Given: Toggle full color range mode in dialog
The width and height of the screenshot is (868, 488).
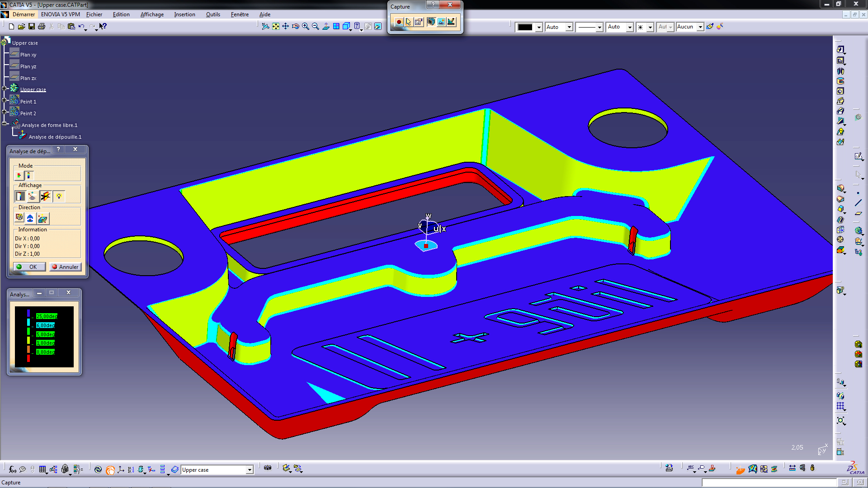Looking at the screenshot, I should pyautogui.click(x=29, y=175).
